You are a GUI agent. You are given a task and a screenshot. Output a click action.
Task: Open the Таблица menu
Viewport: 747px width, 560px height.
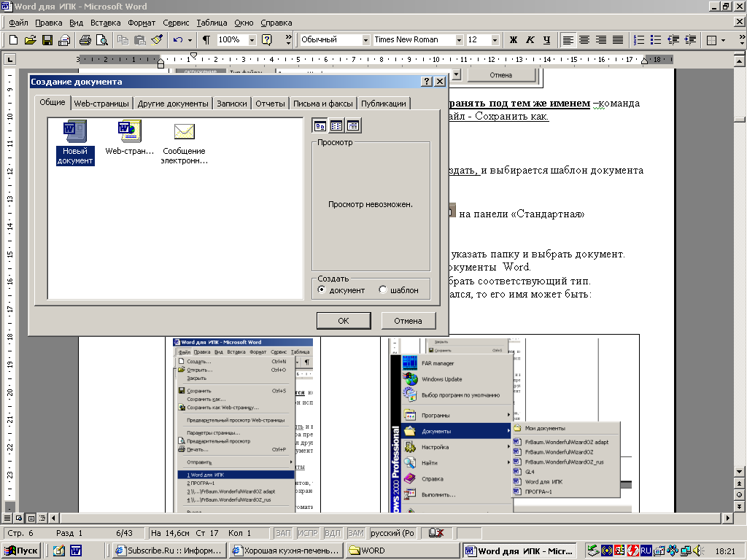212,23
